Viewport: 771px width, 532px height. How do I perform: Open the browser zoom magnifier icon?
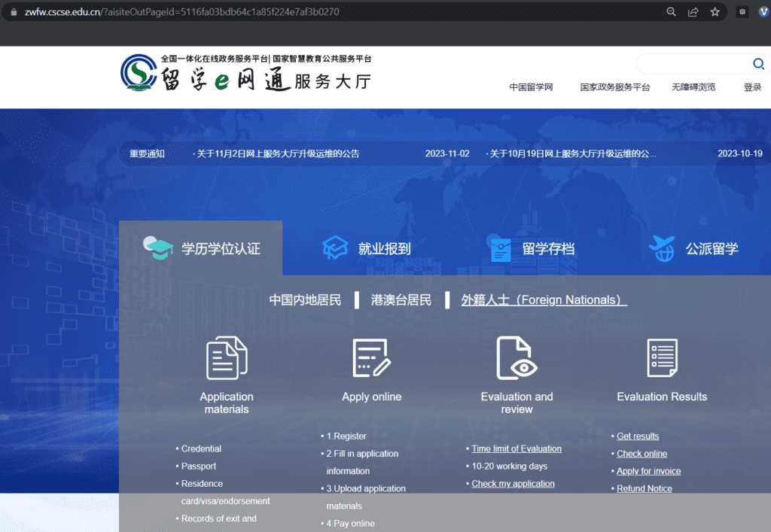671,12
